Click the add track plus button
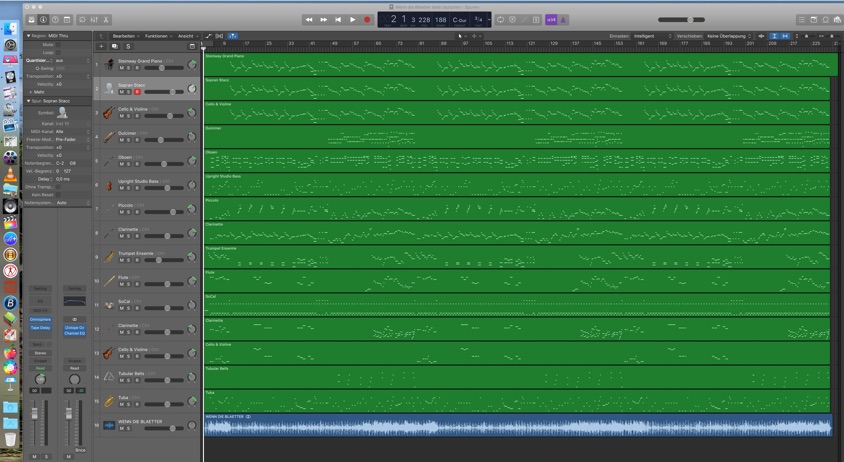The image size is (844, 462). click(x=101, y=46)
